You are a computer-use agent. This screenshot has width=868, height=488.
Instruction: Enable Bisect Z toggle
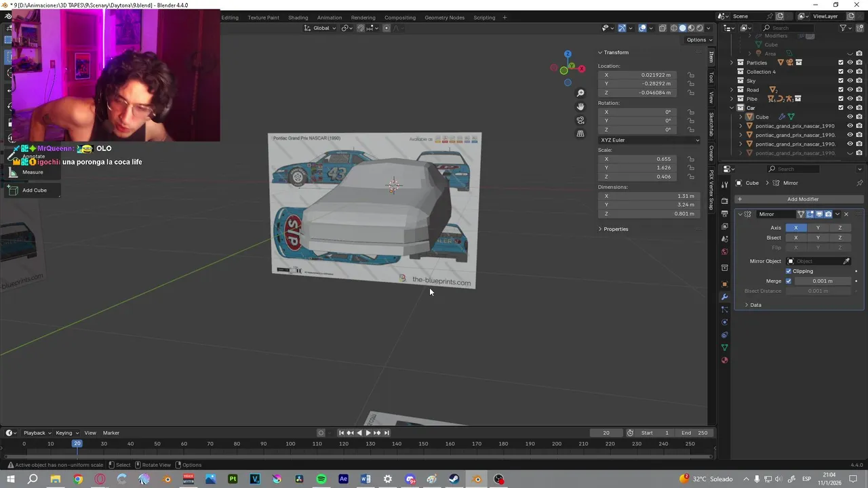(840, 238)
